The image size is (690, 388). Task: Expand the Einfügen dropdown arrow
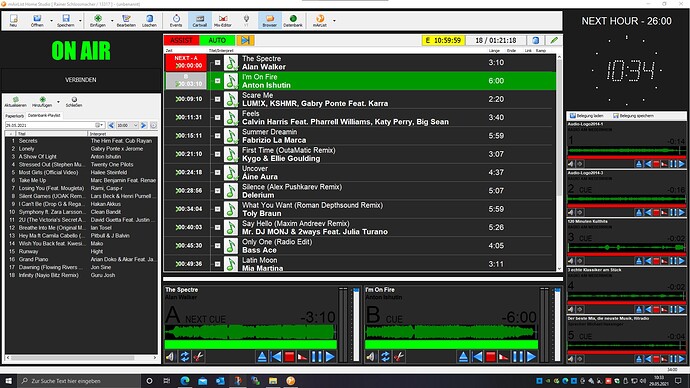click(x=112, y=21)
